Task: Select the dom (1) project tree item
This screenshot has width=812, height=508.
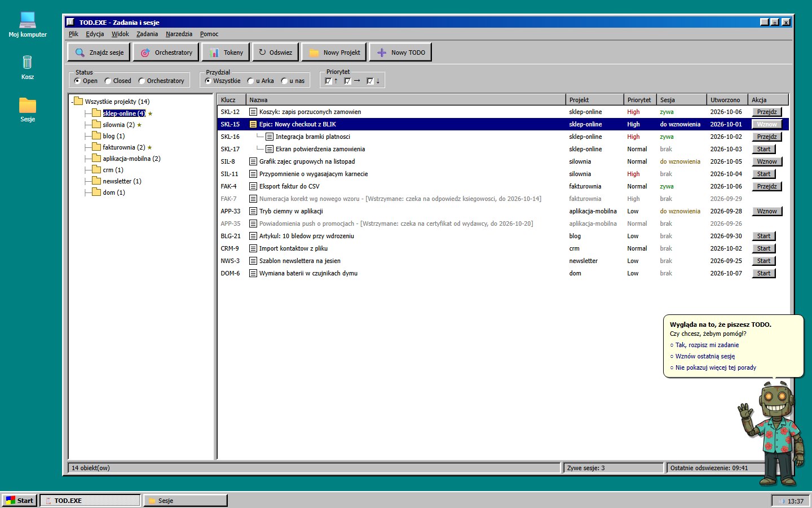Action: 114,192
